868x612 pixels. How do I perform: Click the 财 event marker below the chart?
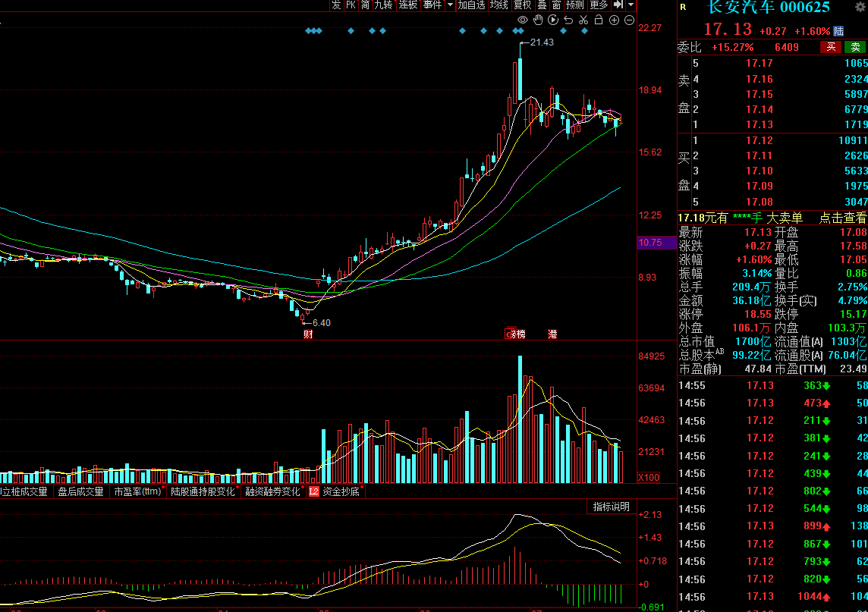click(x=308, y=334)
